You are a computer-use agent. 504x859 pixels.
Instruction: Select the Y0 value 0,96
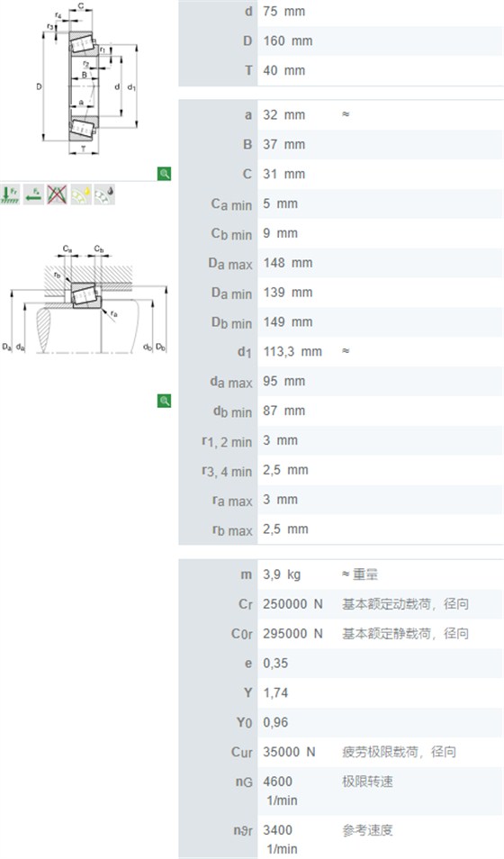(275, 723)
